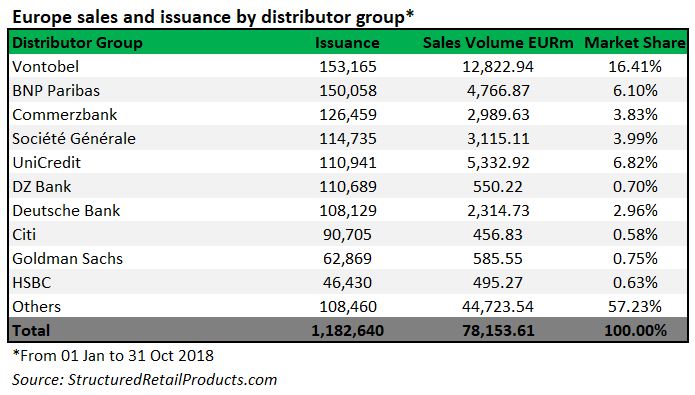Select Others sales volume 44,723.54
Screen dimensions: 695x395
coord(498,306)
